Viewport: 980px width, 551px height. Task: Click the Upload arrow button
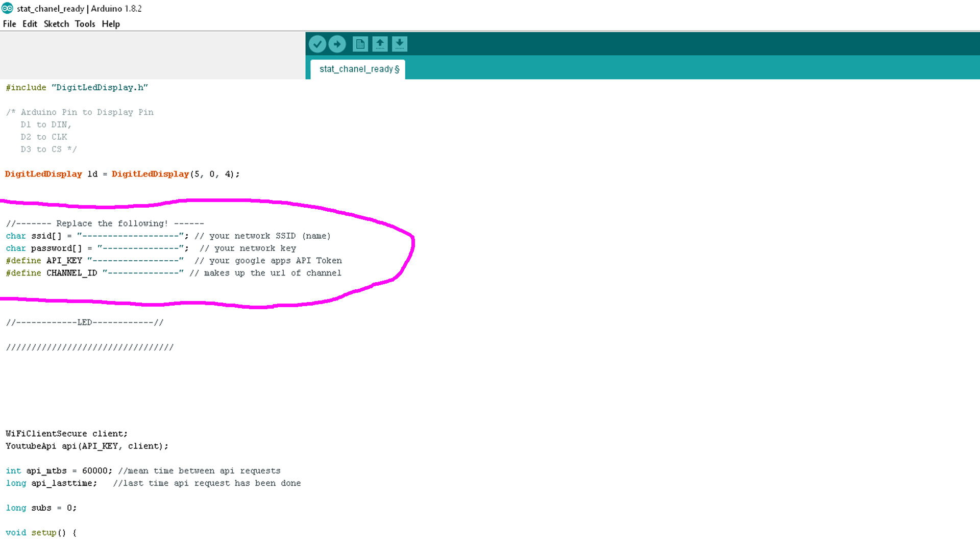click(x=337, y=44)
